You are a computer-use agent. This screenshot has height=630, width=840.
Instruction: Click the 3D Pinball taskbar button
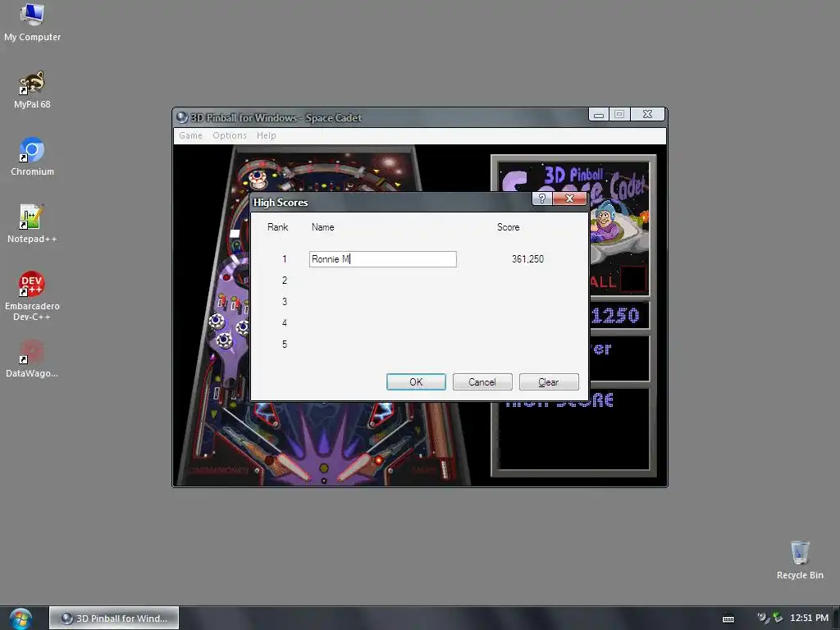tap(114, 619)
